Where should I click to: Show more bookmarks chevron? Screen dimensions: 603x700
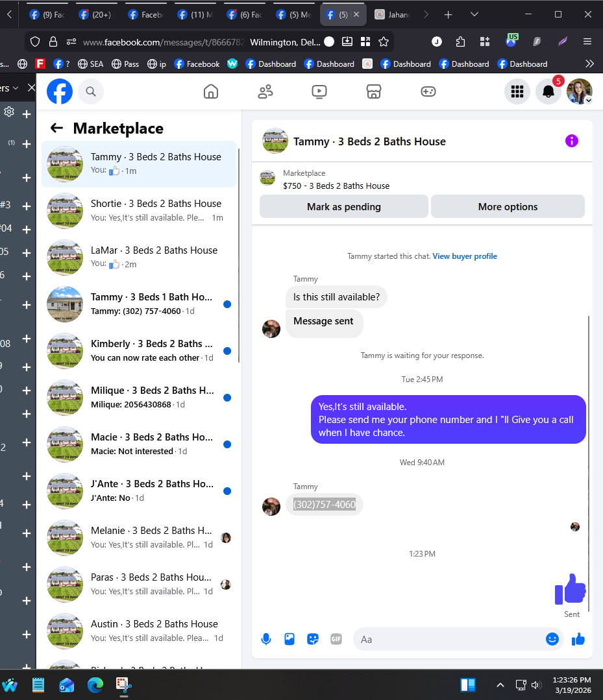[x=589, y=64]
